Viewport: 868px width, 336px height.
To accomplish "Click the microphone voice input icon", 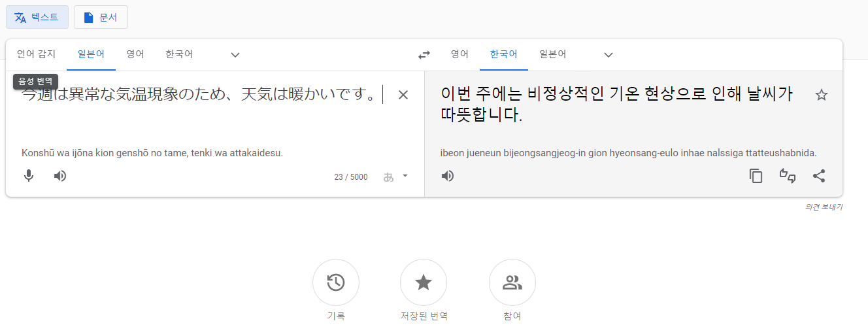I will coord(29,176).
